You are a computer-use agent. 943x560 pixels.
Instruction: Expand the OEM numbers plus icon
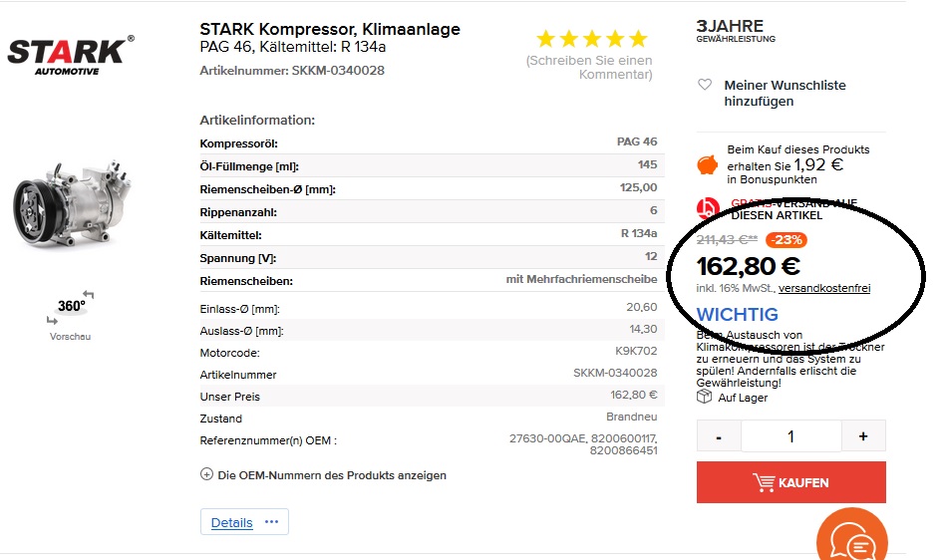click(207, 475)
